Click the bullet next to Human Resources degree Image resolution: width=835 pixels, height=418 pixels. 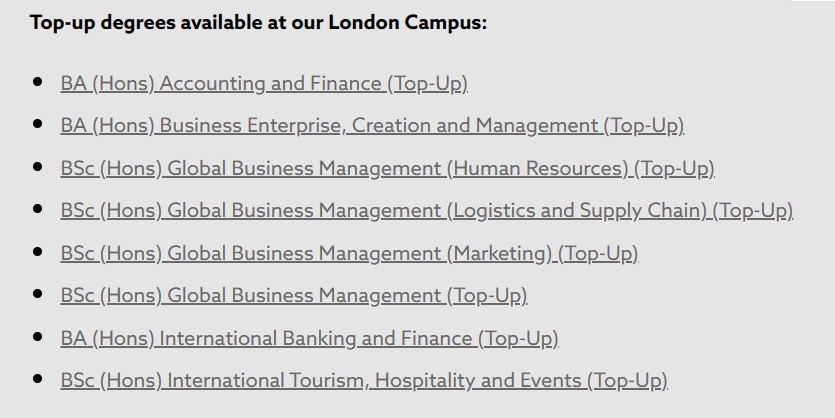[38, 167]
